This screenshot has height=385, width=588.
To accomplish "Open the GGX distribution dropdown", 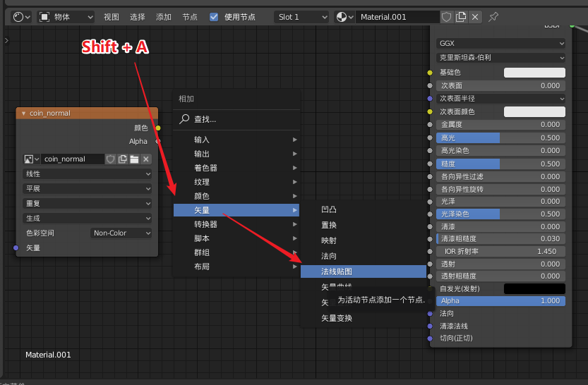I will coord(500,44).
